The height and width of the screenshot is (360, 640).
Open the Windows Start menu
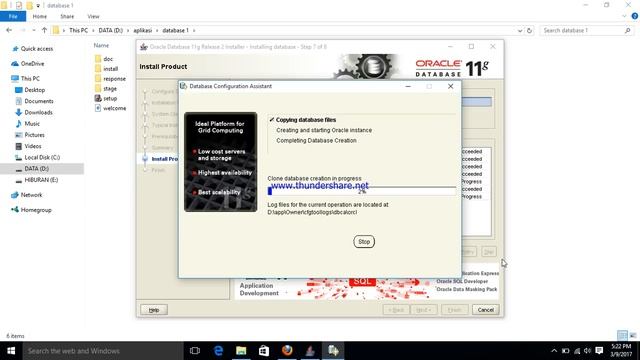(11, 351)
